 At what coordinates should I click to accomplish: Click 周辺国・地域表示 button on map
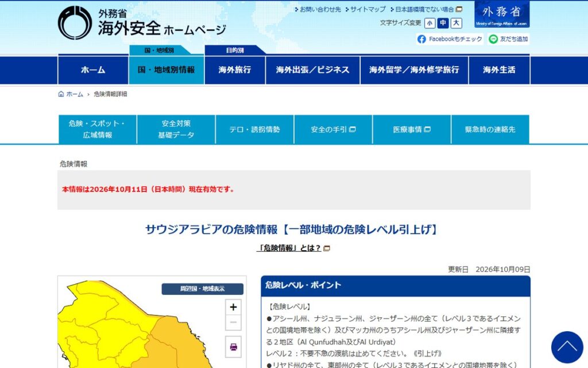[203, 289]
